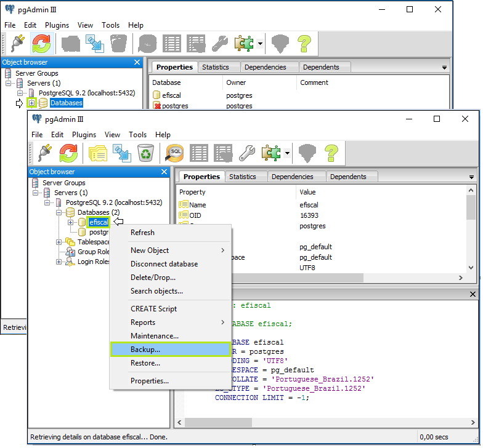
Task: Open Properties... from the context menu
Action: 170,381
